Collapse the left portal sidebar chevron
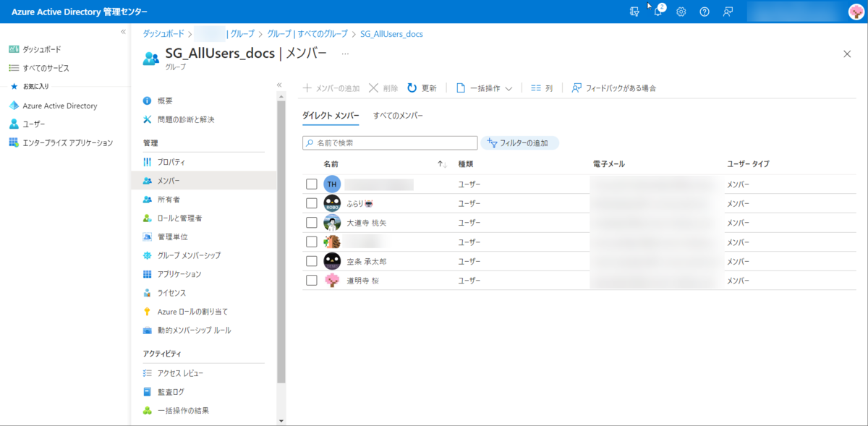Viewport: 868px width, 426px height. point(123,32)
